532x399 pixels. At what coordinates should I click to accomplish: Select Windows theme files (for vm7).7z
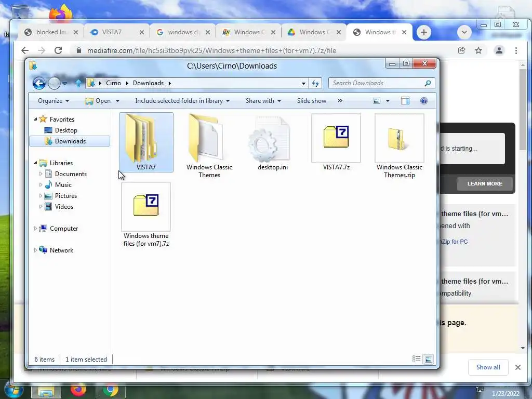tap(146, 215)
